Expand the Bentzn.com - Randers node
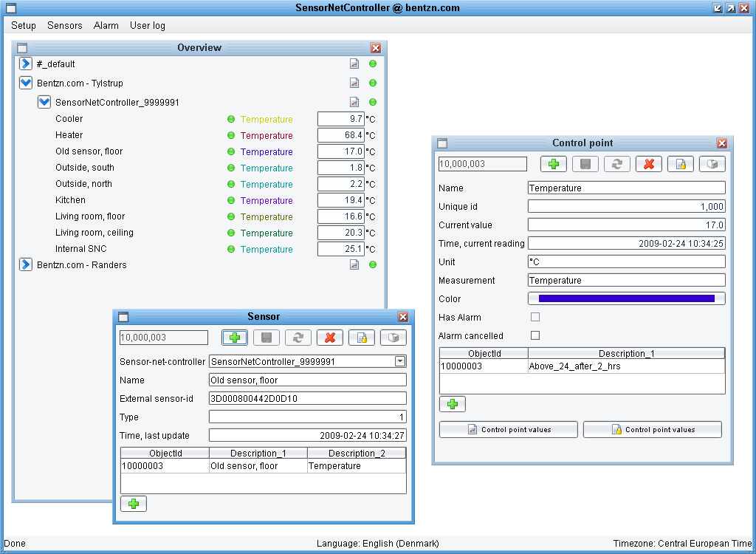Screen dimensions: 756x554 click(26, 265)
